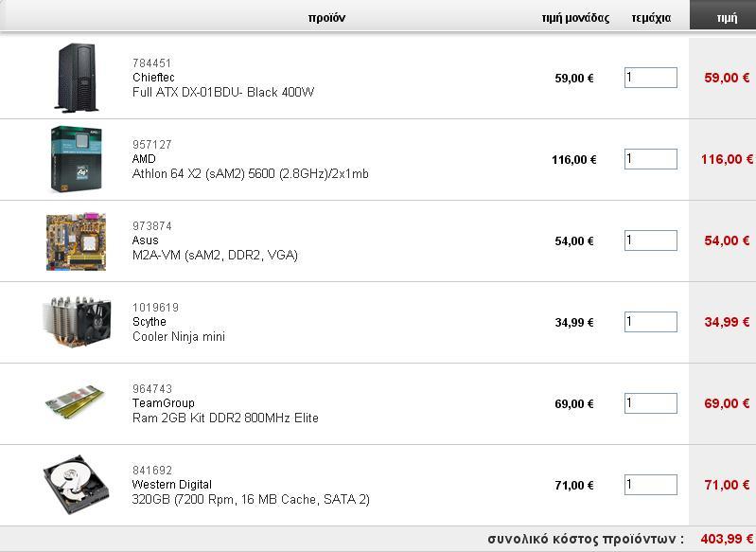Viewport: 756px width, 552px height.
Task: Click the Western Digital brand name
Action: (171, 485)
